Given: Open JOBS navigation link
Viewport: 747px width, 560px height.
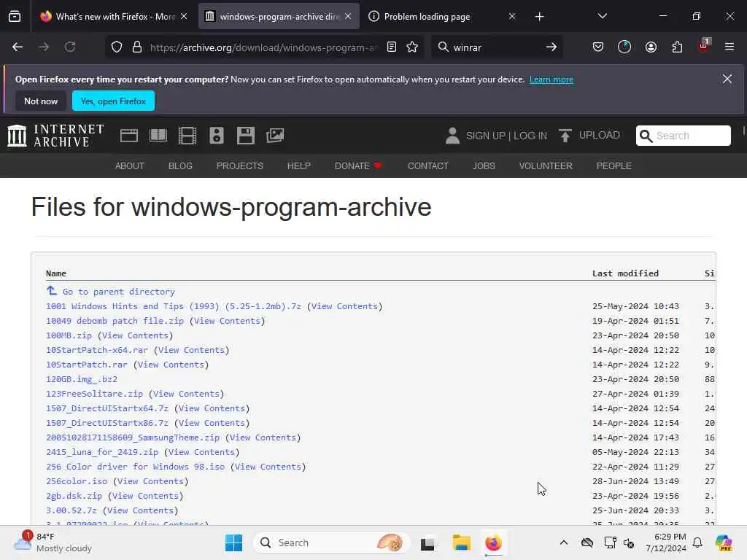Looking at the screenshot, I should coord(484,166).
